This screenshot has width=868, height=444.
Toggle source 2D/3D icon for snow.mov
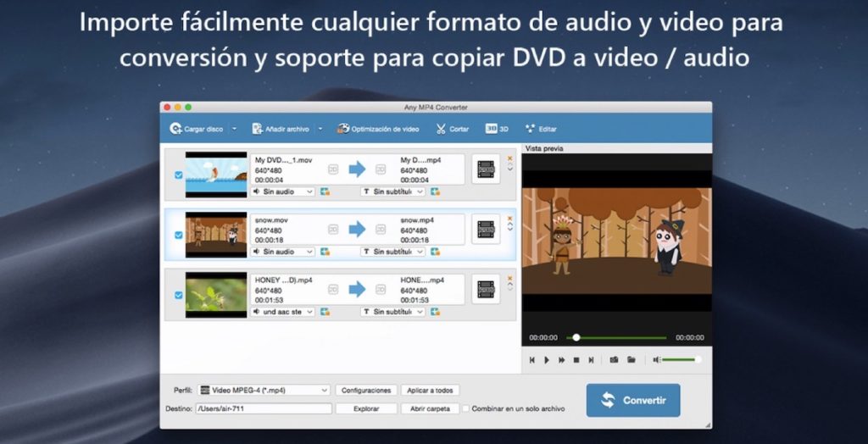click(332, 229)
